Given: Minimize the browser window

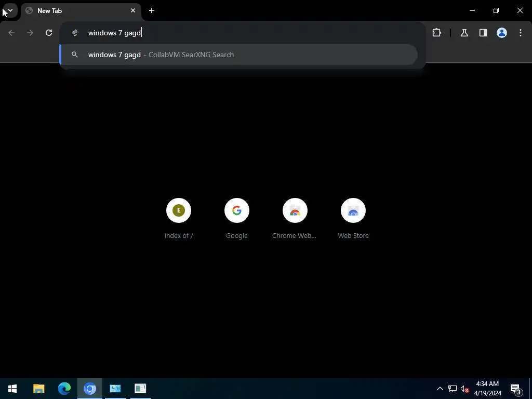Looking at the screenshot, I should pyautogui.click(x=472, y=10).
